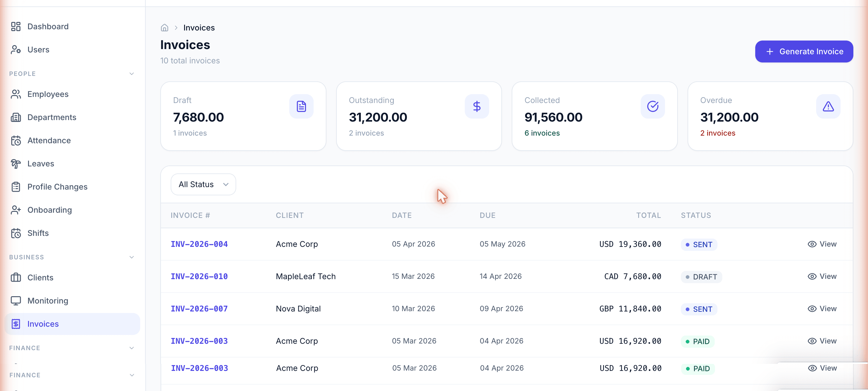
Task: Click the Draft amount 7,680.00
Action: [198, 117]
